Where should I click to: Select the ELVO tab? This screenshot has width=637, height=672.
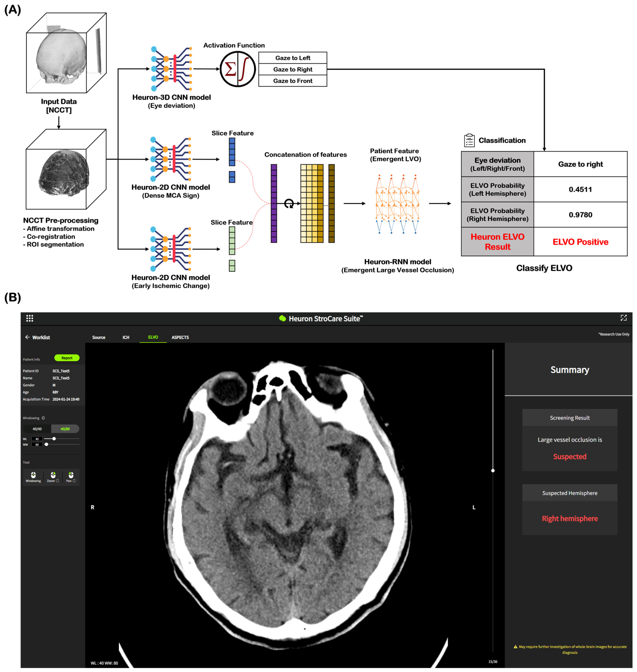(x=153, y=337)
